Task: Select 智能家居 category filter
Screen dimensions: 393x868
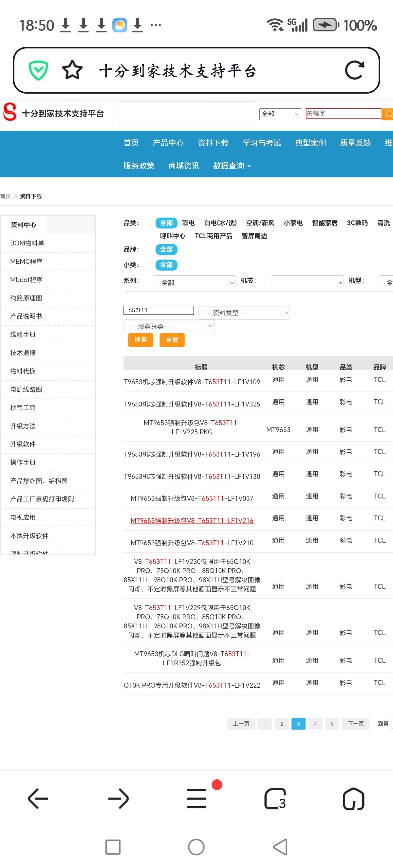Action: pos(325,223)
